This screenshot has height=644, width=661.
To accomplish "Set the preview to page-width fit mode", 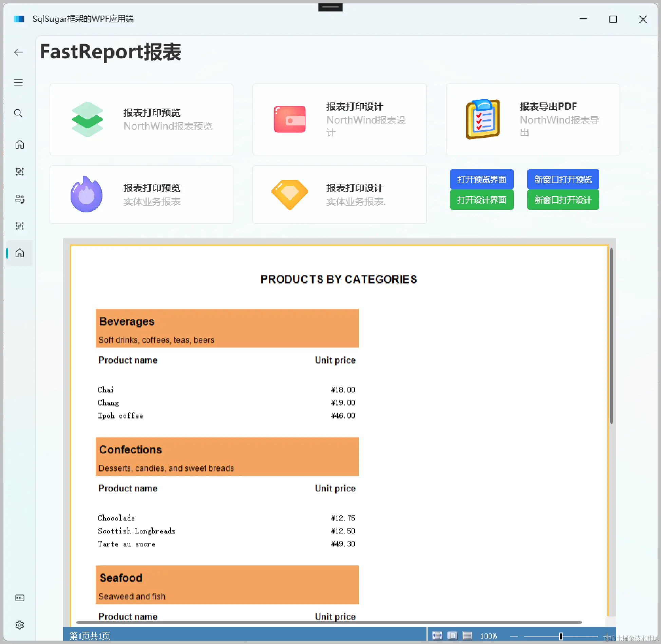I will [437, 636].
